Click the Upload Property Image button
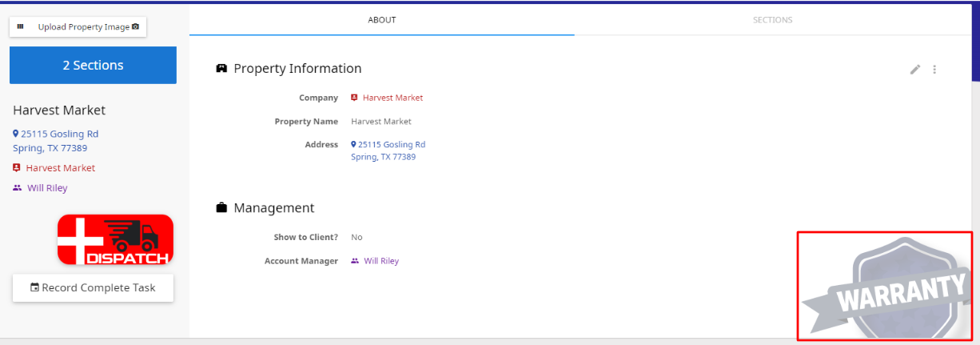This screenshot has height=345, width=980. (x=78, y=27)
